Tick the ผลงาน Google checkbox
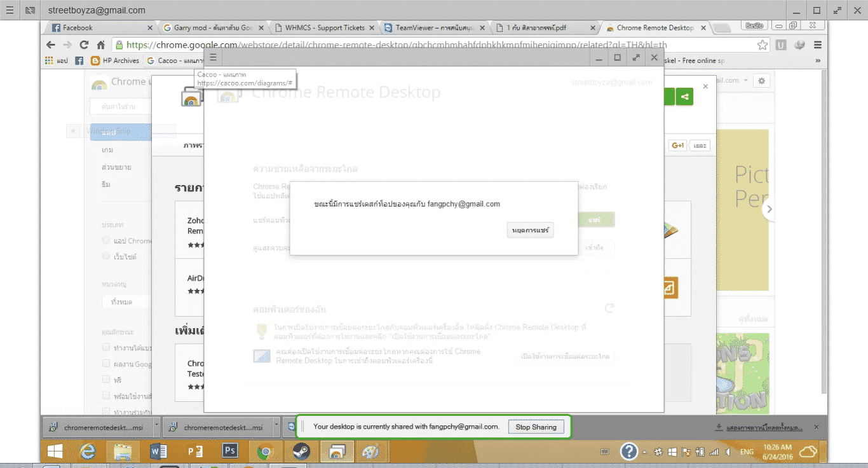The height and width of the screenshot is (468, 868). [106, 364]
